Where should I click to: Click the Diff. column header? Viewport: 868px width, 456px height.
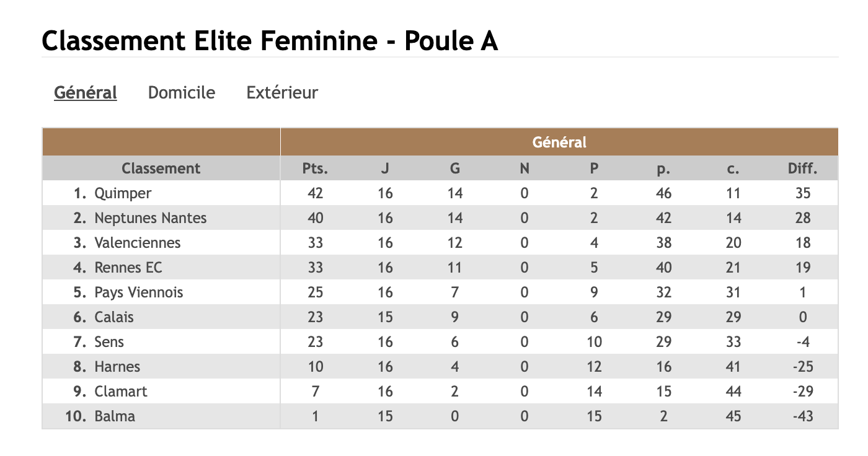[x=802, y=169]
